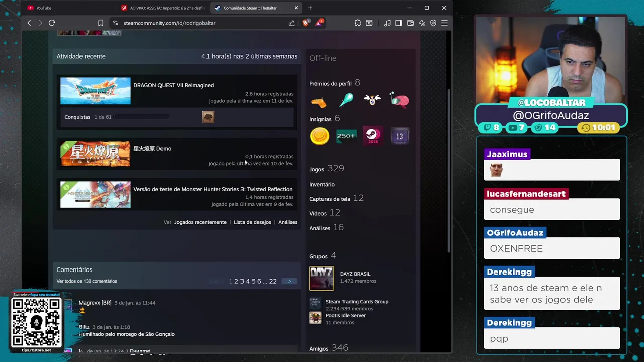Go back using the browser back arrow
644x362 pixels.
[29, 23]
